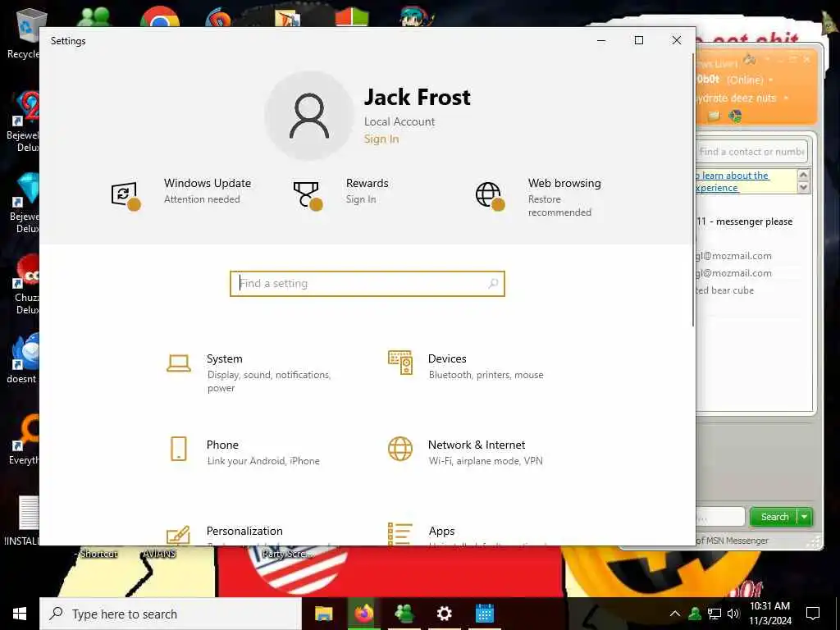Open the Apps list icon
This screenshot has width=840, height=630.
tap(400, 534)
